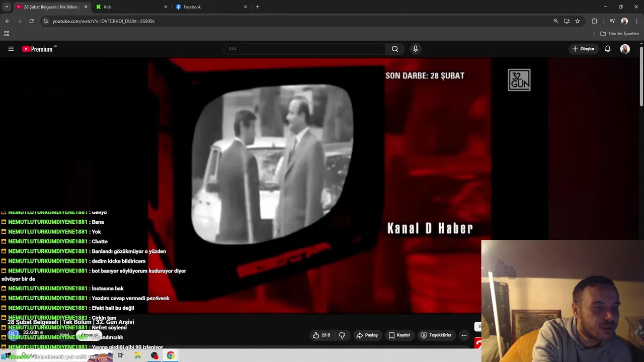This screenshot has height=362, width=644.
Task: Subscribe with the Abone ol button
Action: coord(89,335)
